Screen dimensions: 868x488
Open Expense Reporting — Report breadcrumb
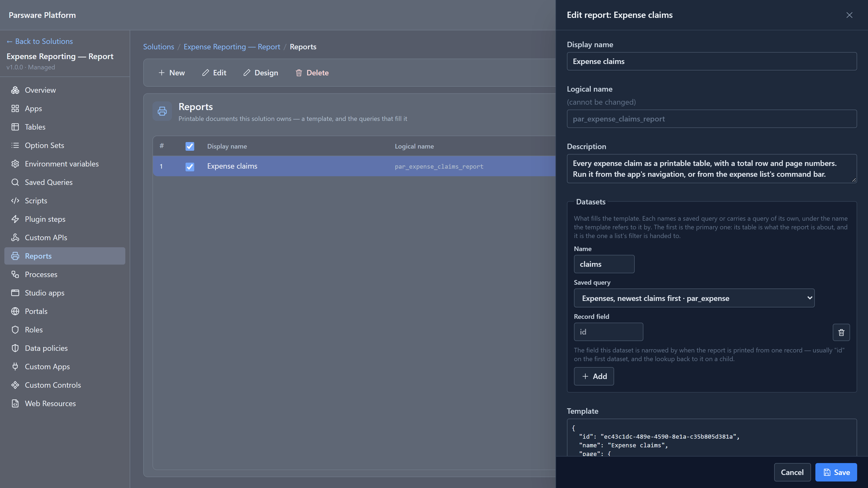232,46
